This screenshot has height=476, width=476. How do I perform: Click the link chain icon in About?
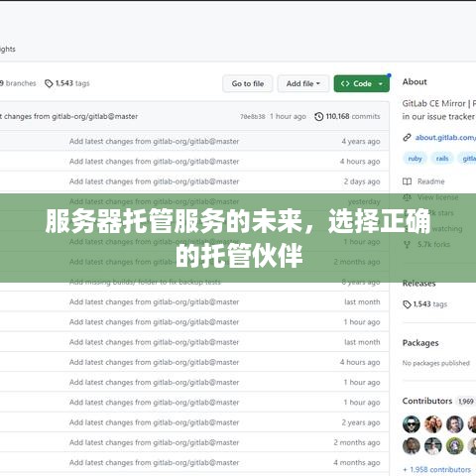tap(407, 137)
